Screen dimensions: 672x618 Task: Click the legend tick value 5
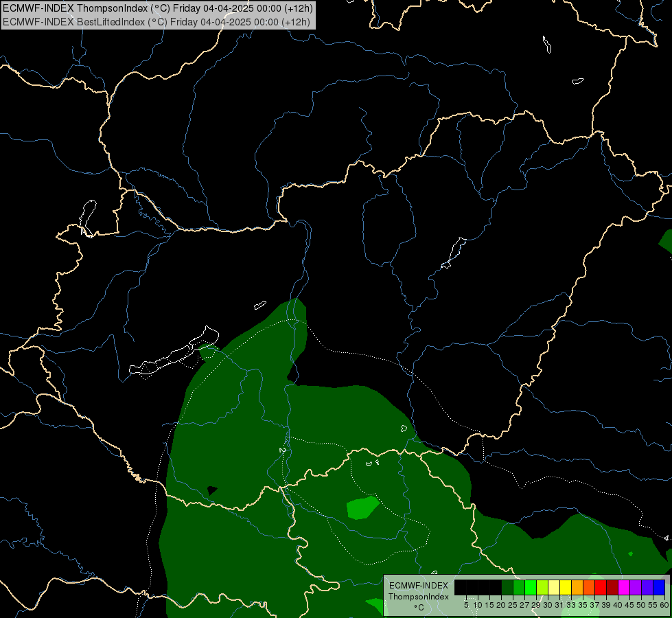pyautogui.click(x=466, y=605)
